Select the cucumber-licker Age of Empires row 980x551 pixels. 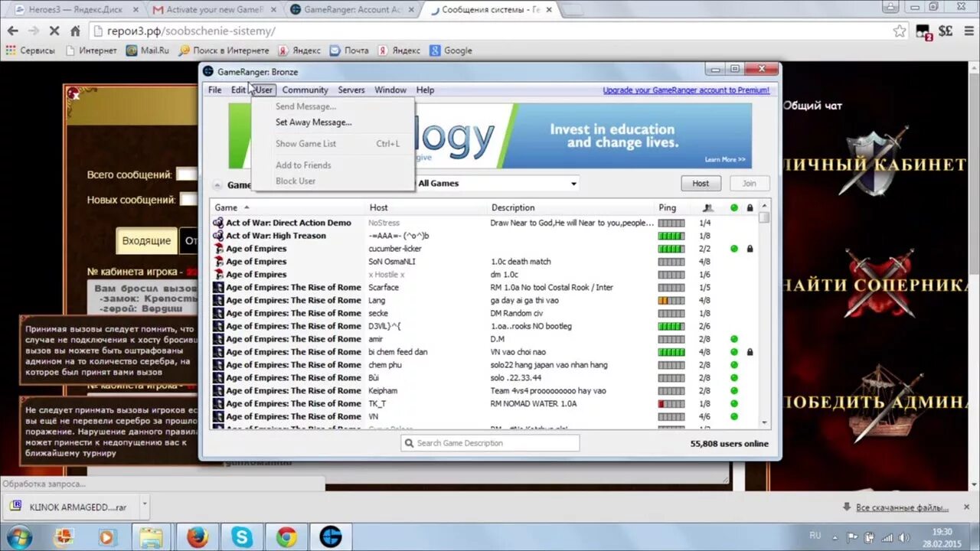pos(485,249)
